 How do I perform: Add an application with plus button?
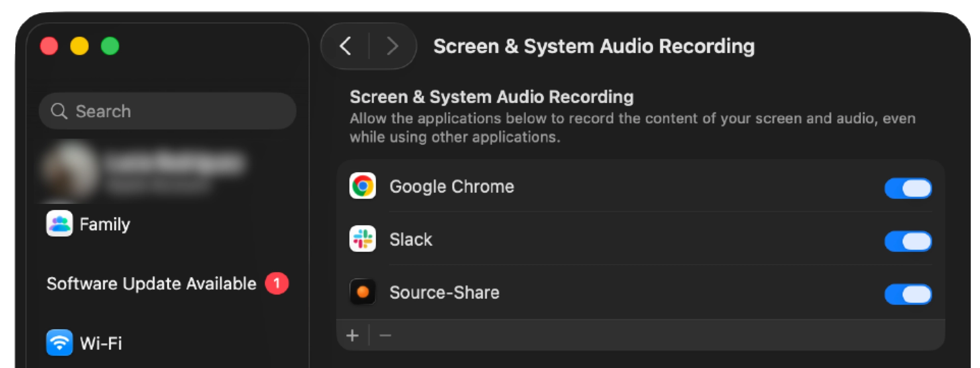click(352, 335)
